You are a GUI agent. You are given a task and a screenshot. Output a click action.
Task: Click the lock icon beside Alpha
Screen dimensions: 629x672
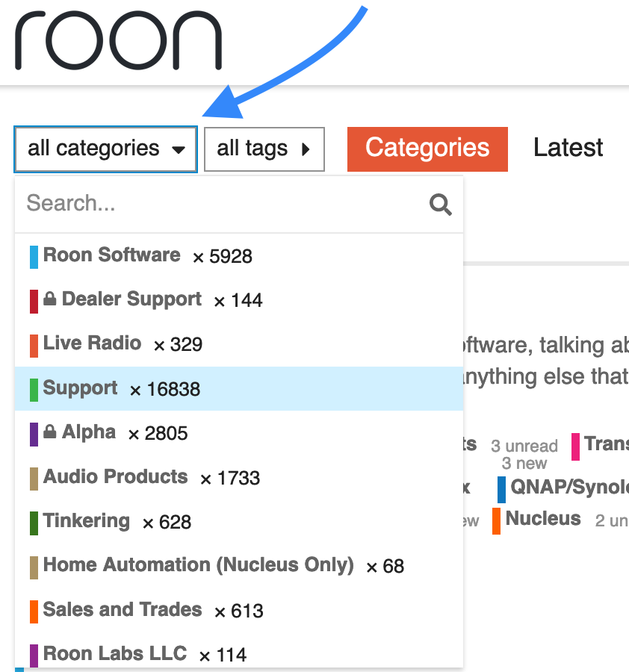click(50, 432)
